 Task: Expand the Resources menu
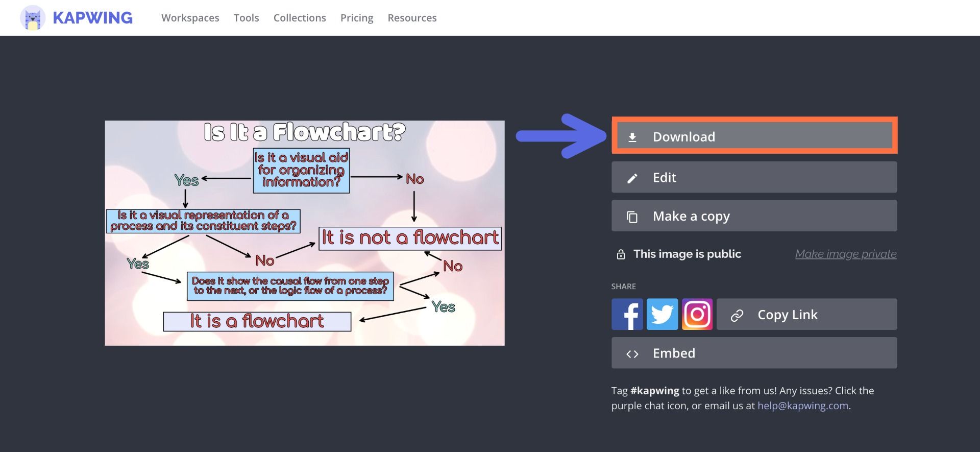(x=412, y=18)
